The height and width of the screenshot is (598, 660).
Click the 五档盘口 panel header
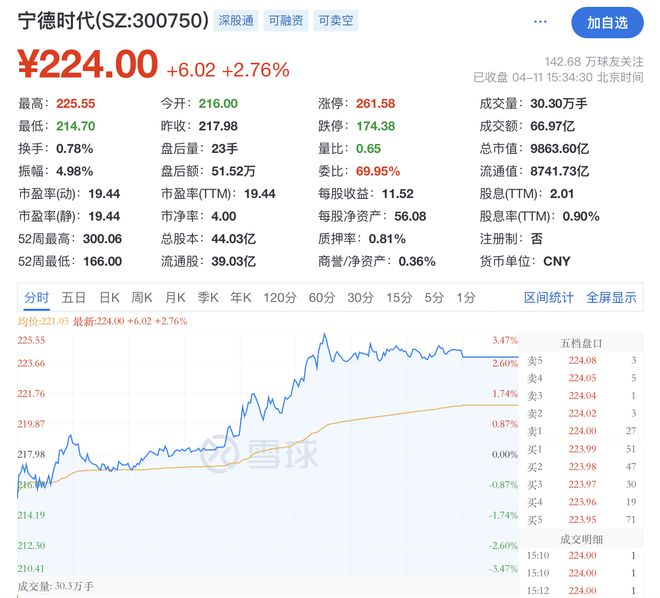click(581, 343)
